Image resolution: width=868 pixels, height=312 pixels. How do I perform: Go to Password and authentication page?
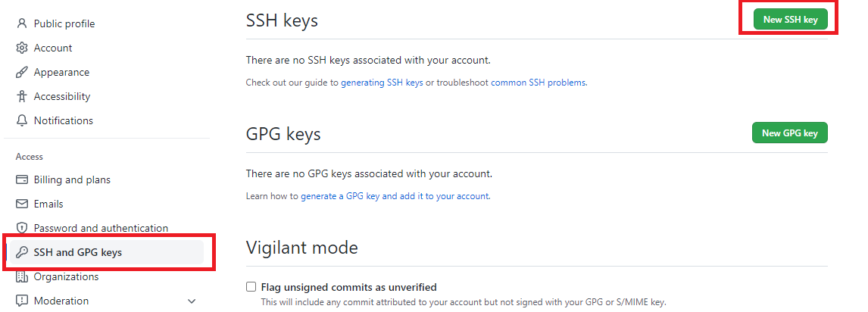click(x=101, y=228)
